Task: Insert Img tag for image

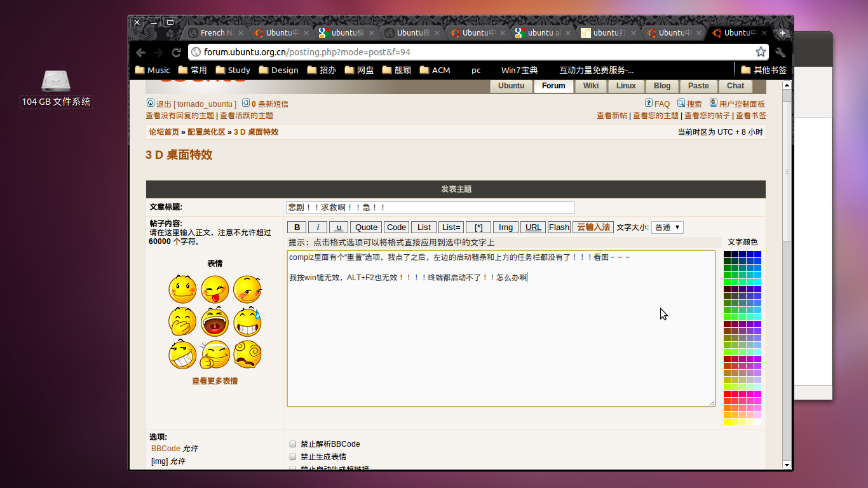Action: (x=506, y=227)
